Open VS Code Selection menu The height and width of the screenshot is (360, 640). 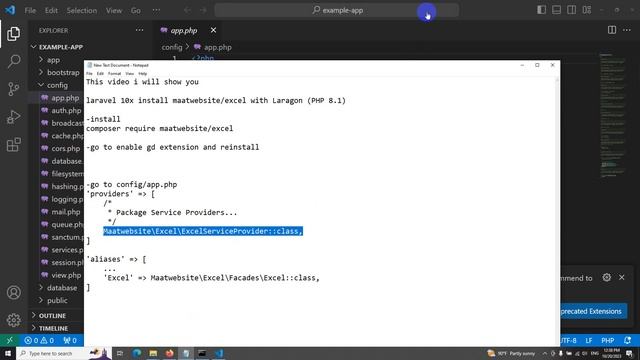(x=82, y=10)
